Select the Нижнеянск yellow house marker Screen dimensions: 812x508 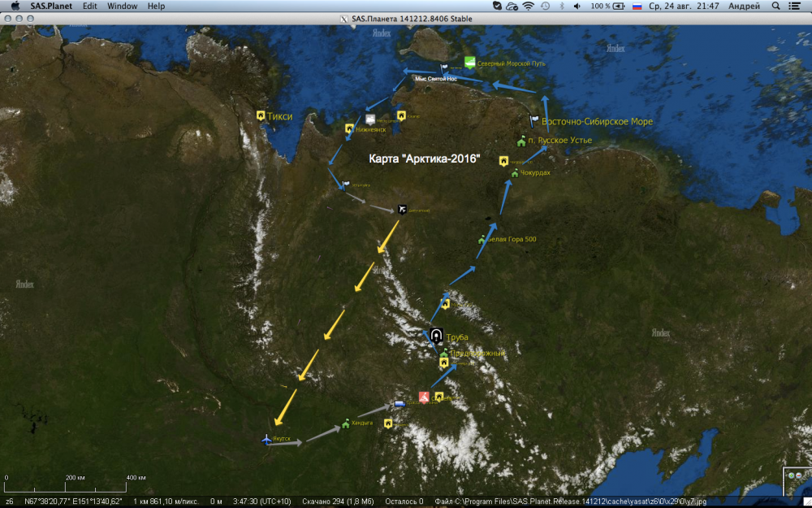click(x=349, y=128)
